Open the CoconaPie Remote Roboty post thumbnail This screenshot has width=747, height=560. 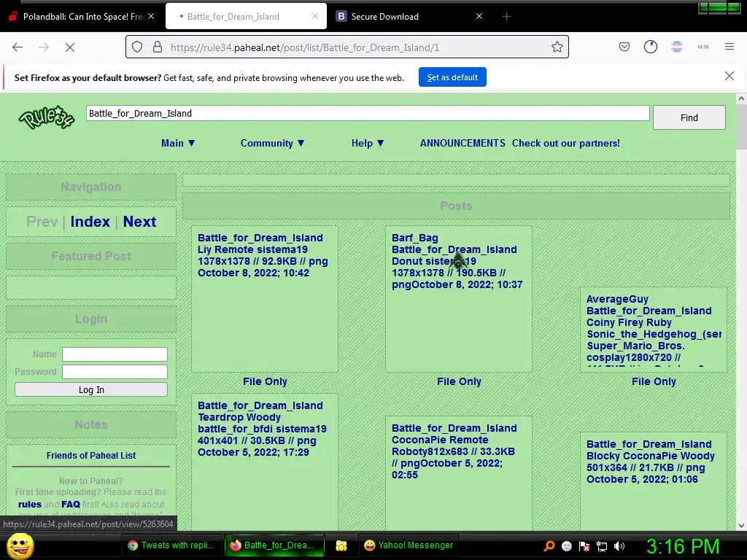coord(459,473)
